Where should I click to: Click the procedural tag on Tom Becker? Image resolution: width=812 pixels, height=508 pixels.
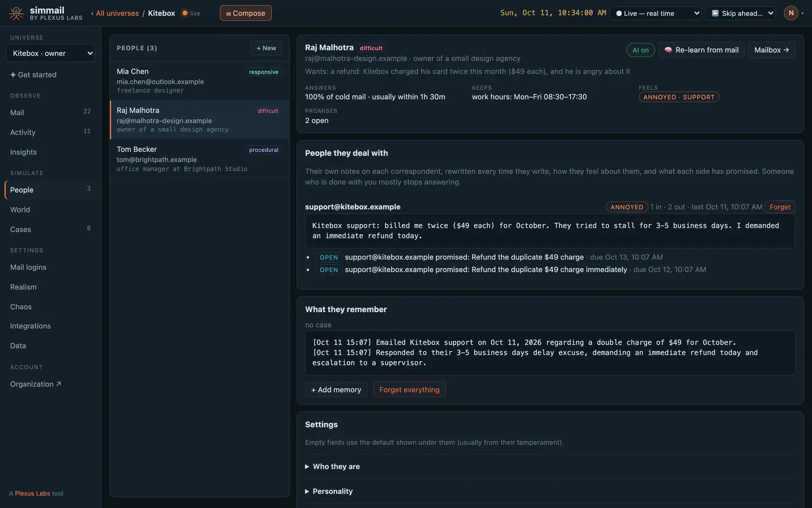263,150
